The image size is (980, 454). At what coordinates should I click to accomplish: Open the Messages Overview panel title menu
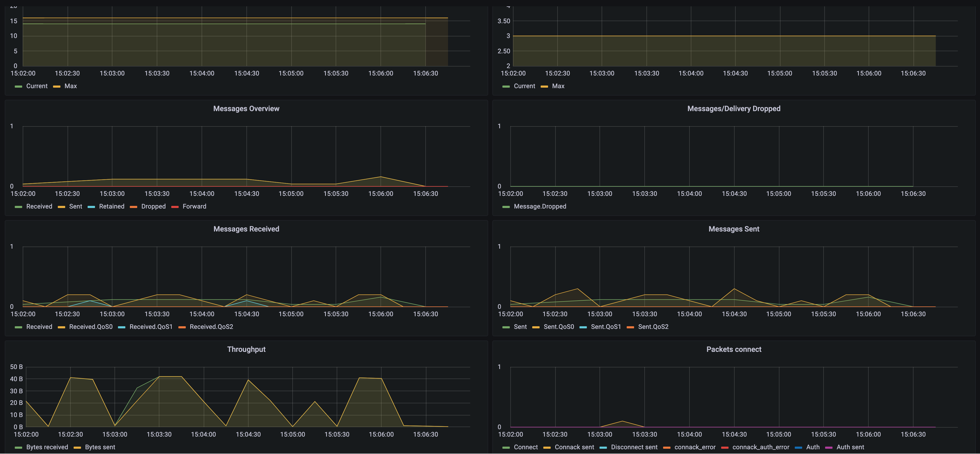point(246,108)
